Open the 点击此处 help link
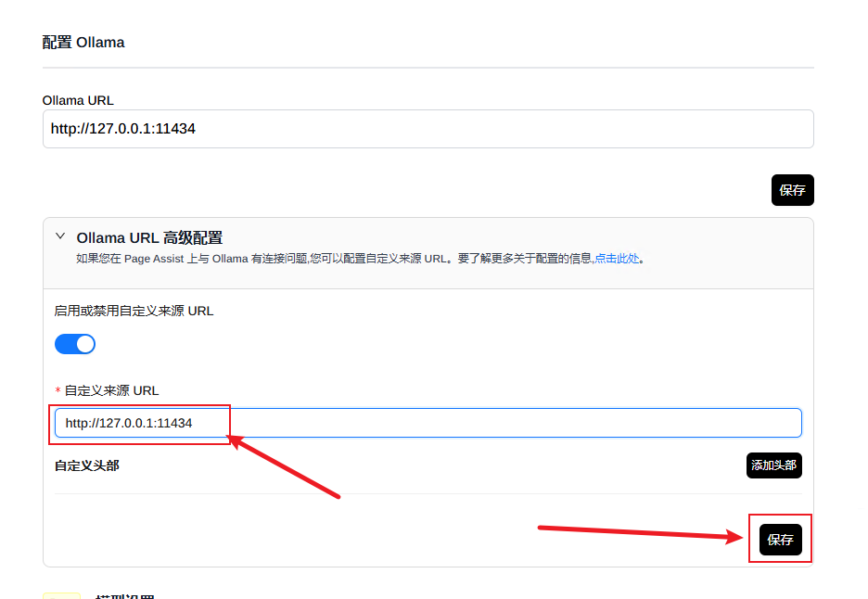The width and height of the screenshot is (868, 599). (617, 259)
